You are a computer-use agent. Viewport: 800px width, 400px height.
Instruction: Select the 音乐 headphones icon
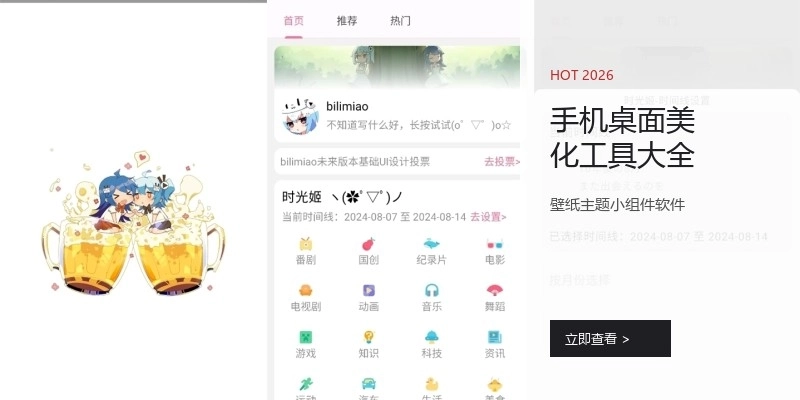432,290
